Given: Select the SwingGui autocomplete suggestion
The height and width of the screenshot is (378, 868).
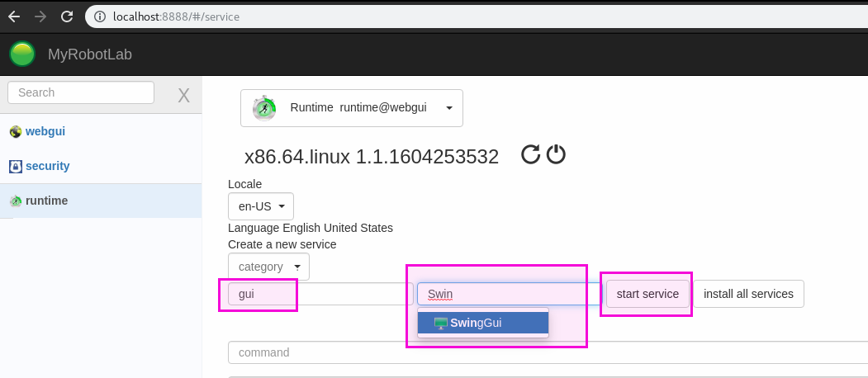Looking at the screenshot, I should click(482, 323).
